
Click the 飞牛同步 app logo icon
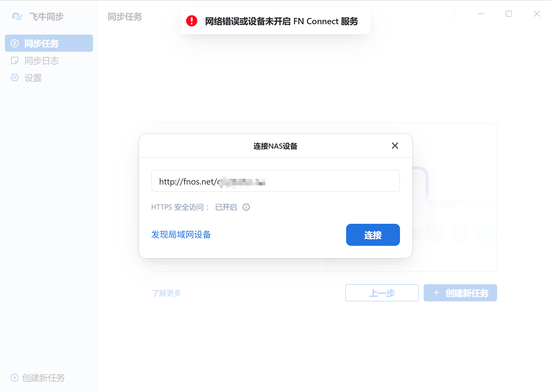pos(17,17)
